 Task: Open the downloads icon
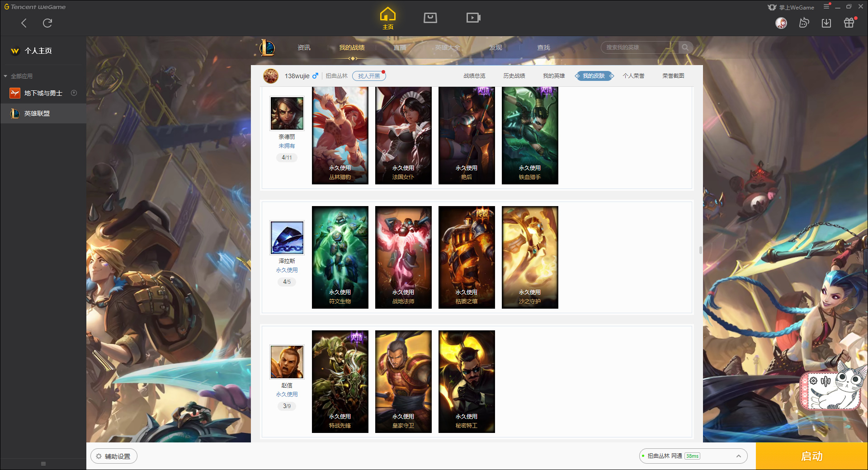coord(826,23)
